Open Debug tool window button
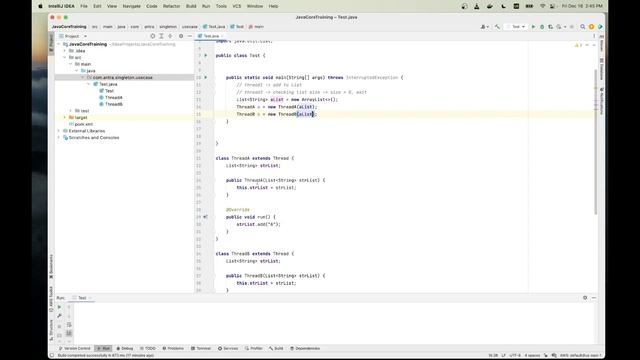 point(125,349)
